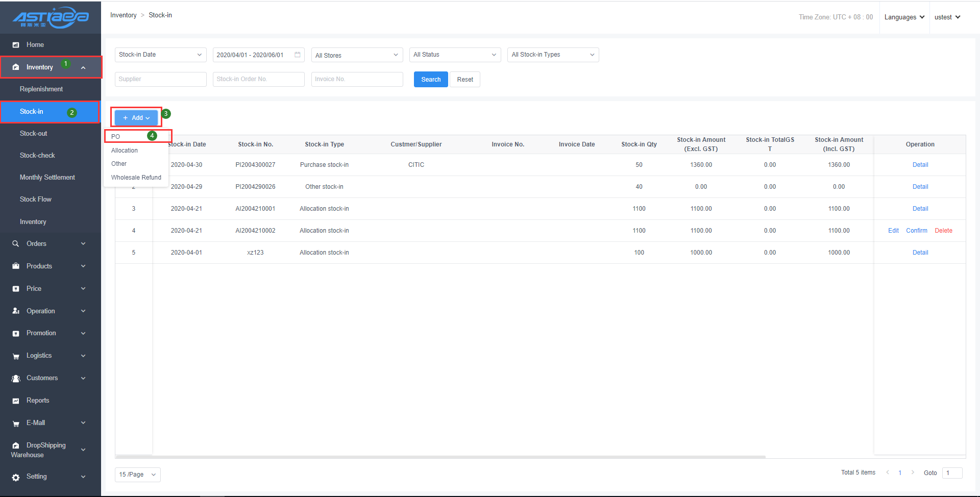
Task: Click the Astiaea logo
Action: pyautogui.click(x=51, y=17)
